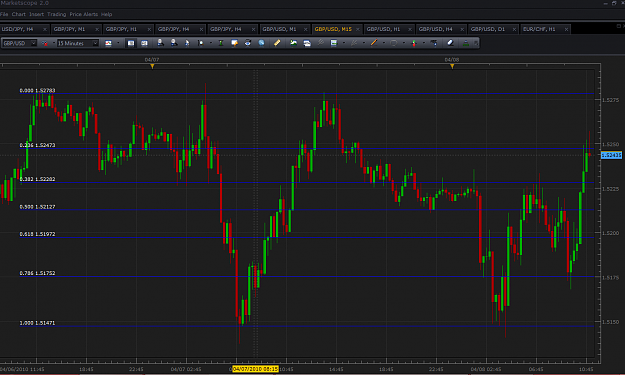Click the 04/07 yellow date marker

(x=152, y=66)
